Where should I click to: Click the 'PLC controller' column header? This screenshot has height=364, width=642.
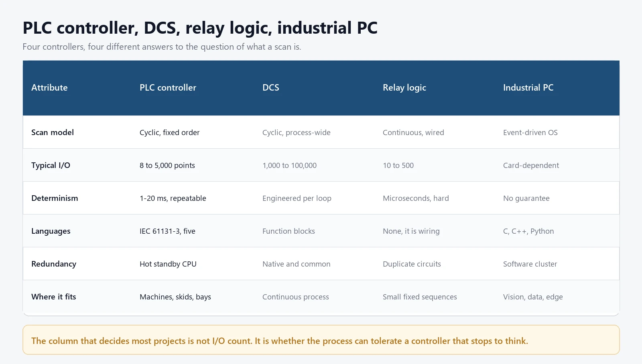(168, 88)
